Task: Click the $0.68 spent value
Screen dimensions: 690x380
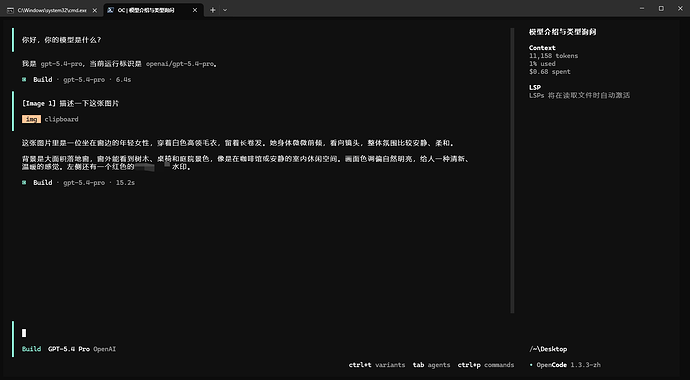Action: click(550, 72)
